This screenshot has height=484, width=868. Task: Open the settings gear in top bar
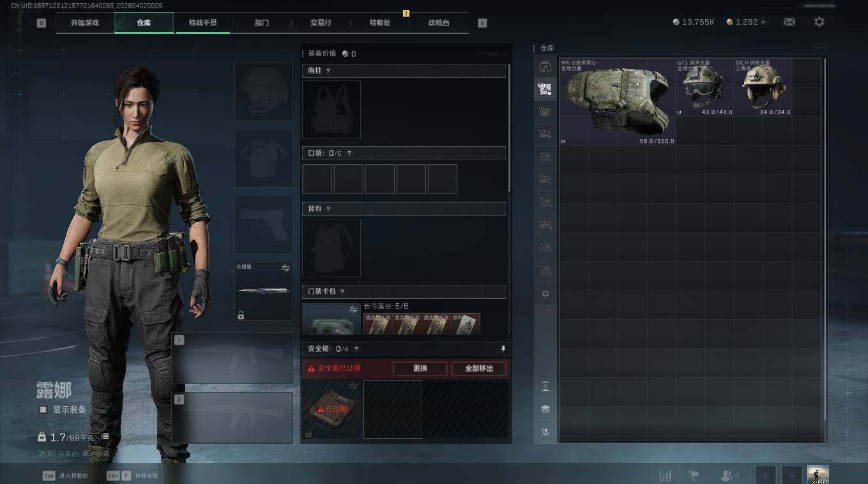(x=819, y=22)
